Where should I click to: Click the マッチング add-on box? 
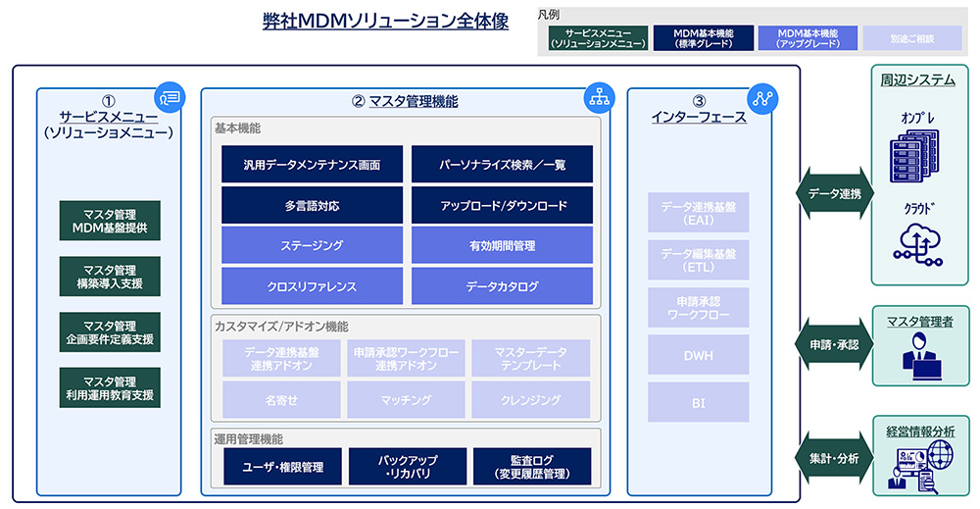point(407,399)
